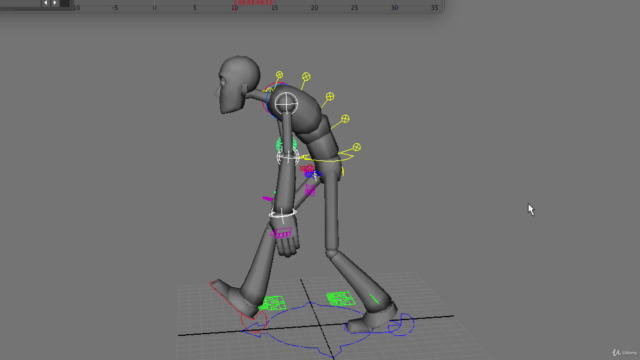Click frame 35 on the timeline ruler
This screenshot has height=360, width=640.
434,8
